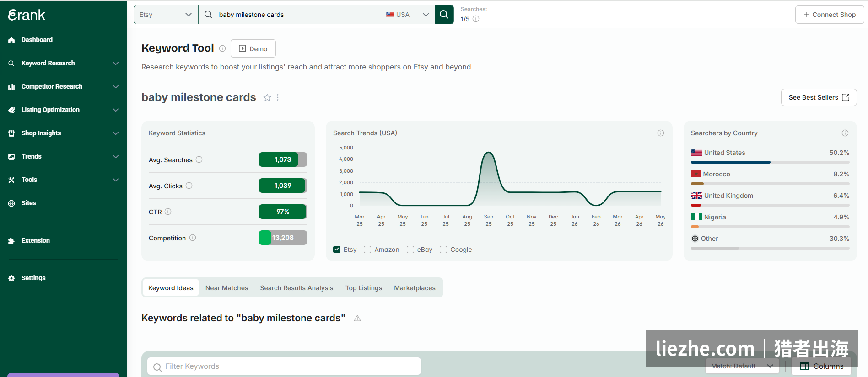Click the Searchers by Country info icon

tap(845, 133)
